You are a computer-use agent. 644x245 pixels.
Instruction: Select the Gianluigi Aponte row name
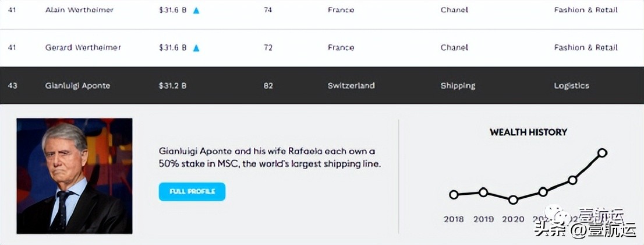click(77, 86)
